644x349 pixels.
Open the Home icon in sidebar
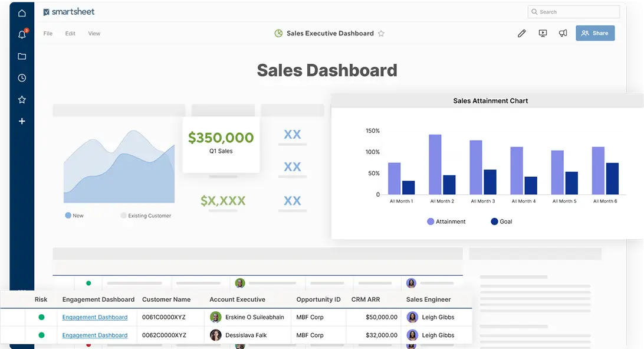click(x=22, y=13)
